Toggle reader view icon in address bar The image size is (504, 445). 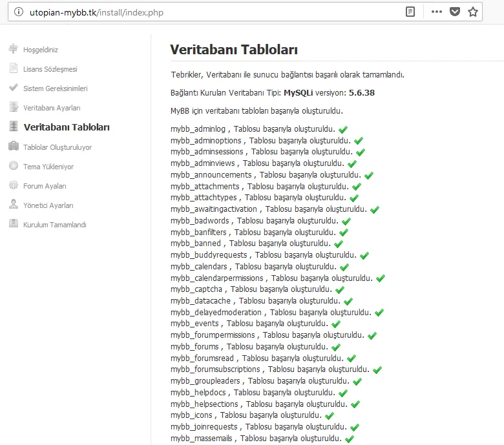click(x=410, y=12)
